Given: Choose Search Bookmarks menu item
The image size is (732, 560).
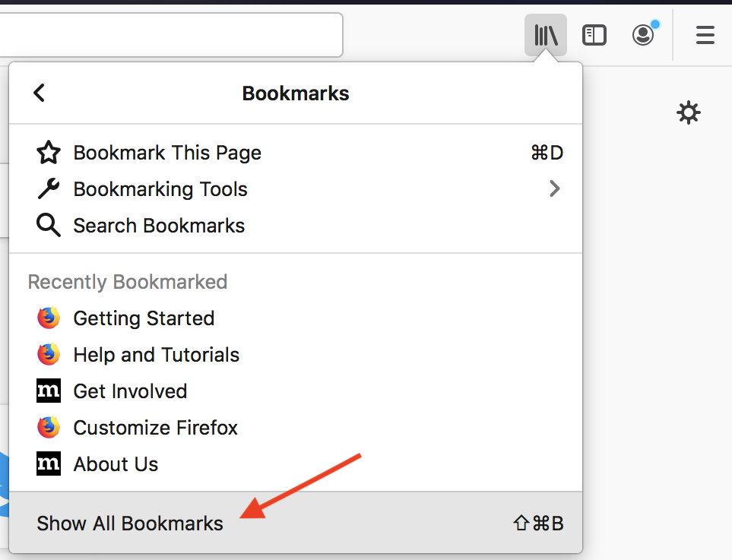Looking at the screenshot, I should tap(296, 226).
